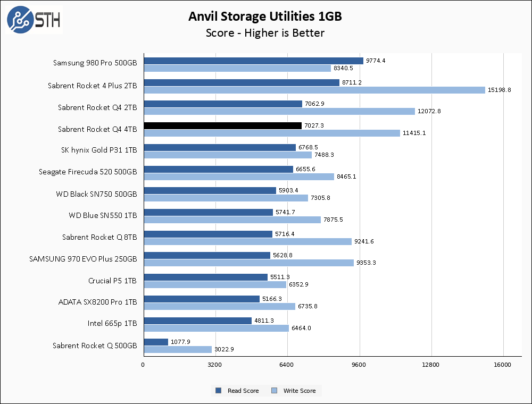Select the WD Blue SN550 1TB label
This screenshot has width=532, height=404.
point(103,216)
